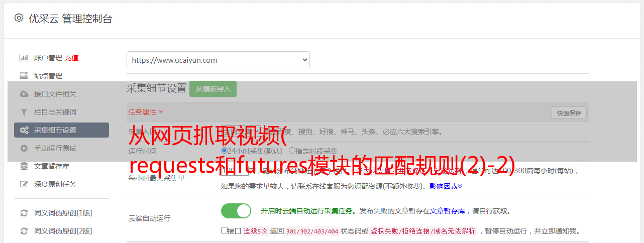
Task: Click the 从模板导入 green button
Action: (x=213, y=89)
